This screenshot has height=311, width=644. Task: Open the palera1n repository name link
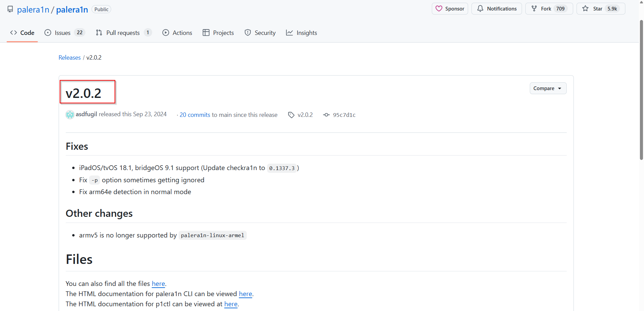pyautogui.click(x=72, y=9)
